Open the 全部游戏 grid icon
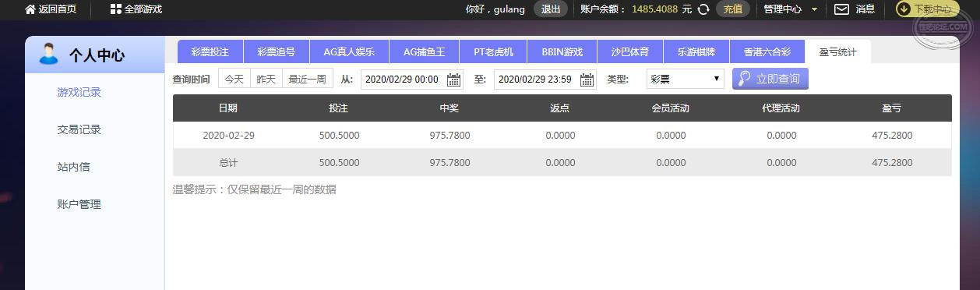The width and height of the screenshot is (980, 290). click(116, 9)
